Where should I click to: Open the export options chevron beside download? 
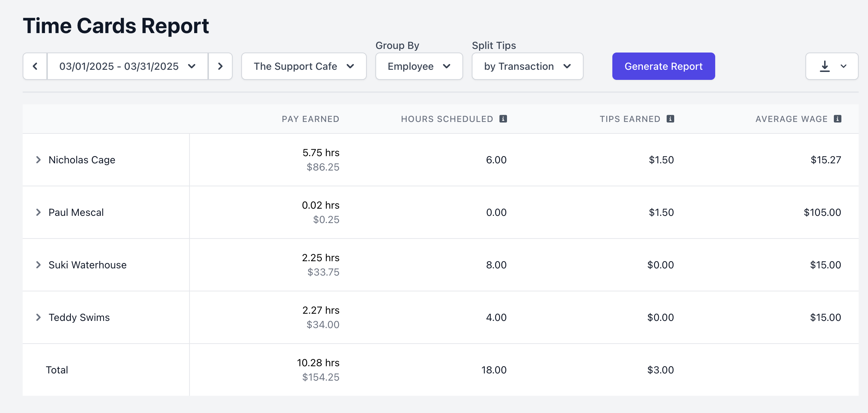pyautogui.click(x=844, y=66)
